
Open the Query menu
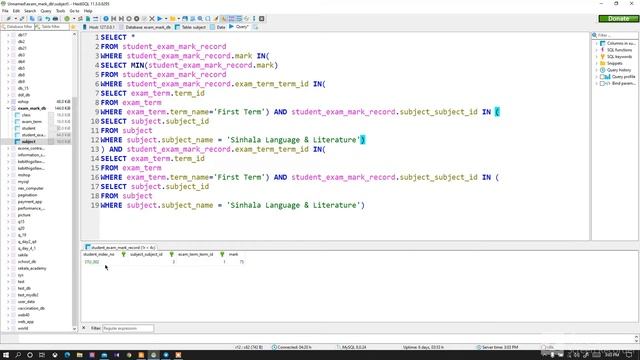pyautogui.click(x=46, y=11)
